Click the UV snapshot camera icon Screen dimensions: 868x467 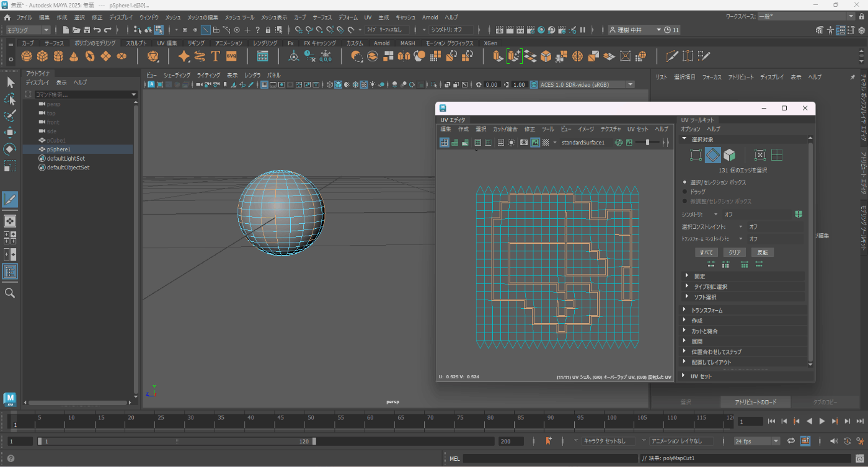coord(524,143)
